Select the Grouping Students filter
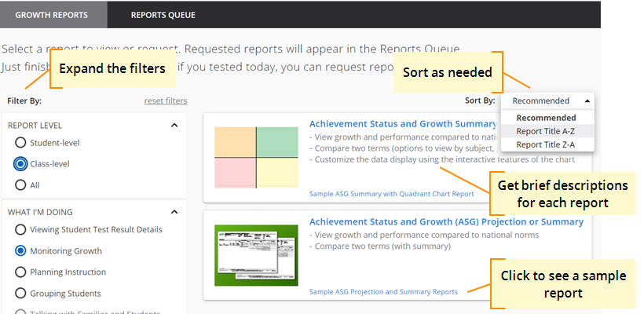 pos(20,294)
